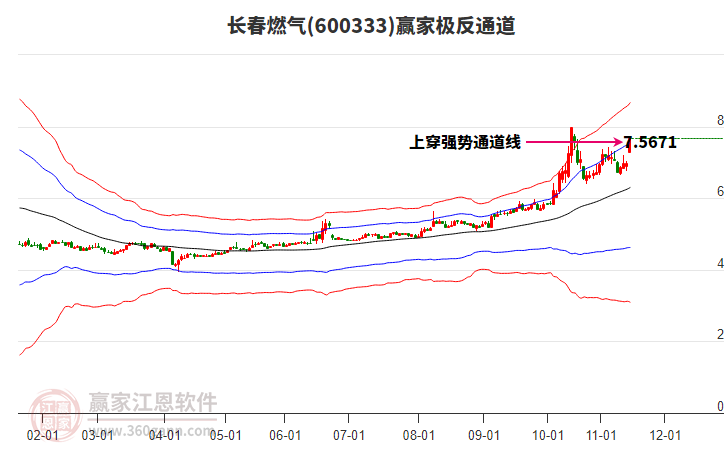Click the y-axis value 4
This screenshot has width=726, height=450.
click(720, 263)
